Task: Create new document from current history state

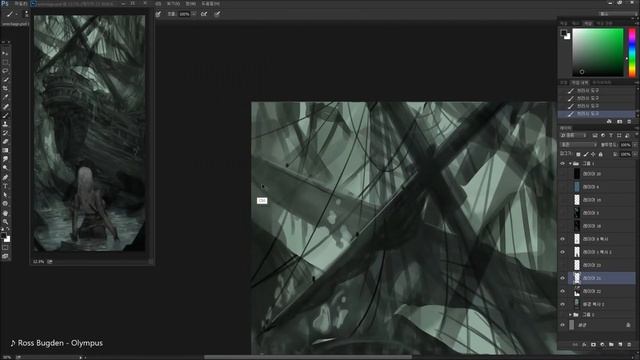Action: (x=609, y=122)
